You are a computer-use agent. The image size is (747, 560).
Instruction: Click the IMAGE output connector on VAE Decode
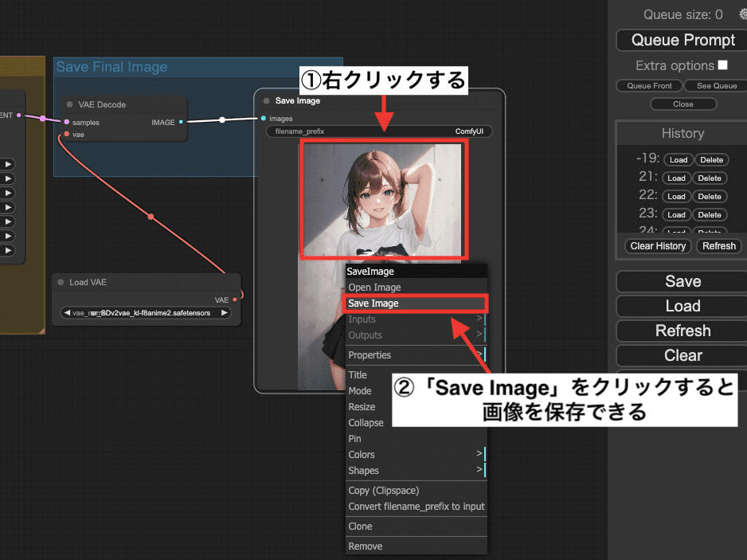[x=181, y=122]
